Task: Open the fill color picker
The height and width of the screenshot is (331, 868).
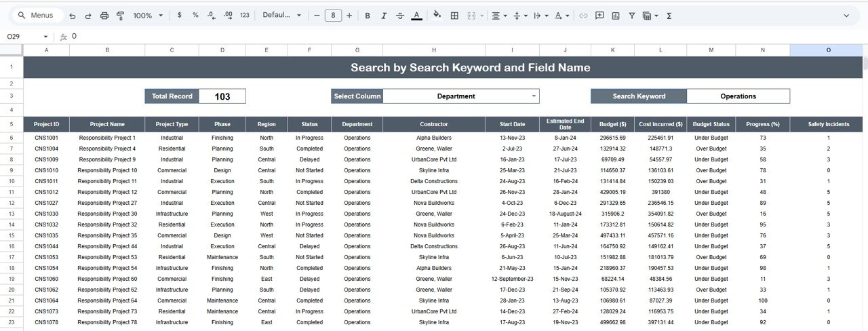Action: pyautogui.click(x=437, y=15)
